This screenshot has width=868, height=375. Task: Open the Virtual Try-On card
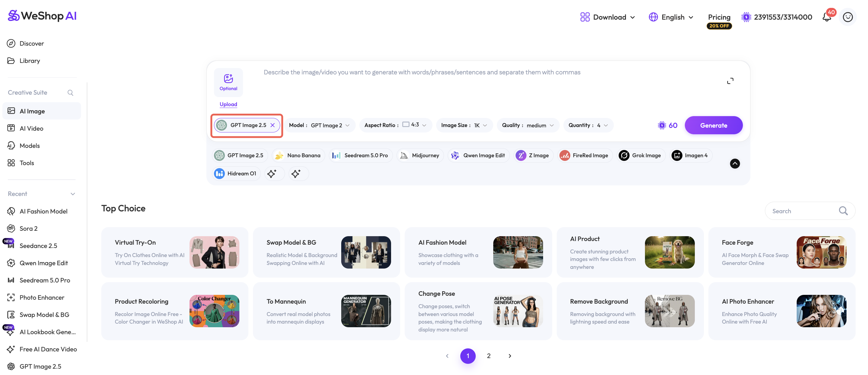[175, 253]
